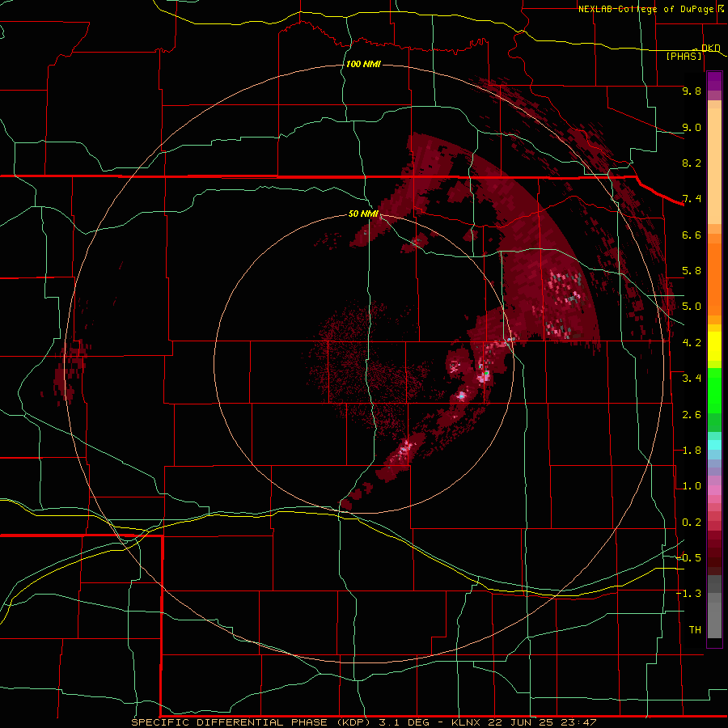Select the 1.8 value on the color scale
Screen dimensions: 728x728
692,451
